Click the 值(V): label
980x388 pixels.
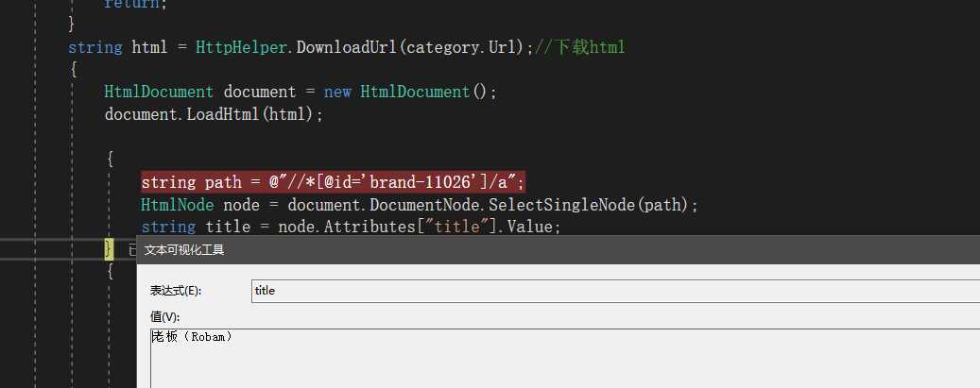pos(165,317)
